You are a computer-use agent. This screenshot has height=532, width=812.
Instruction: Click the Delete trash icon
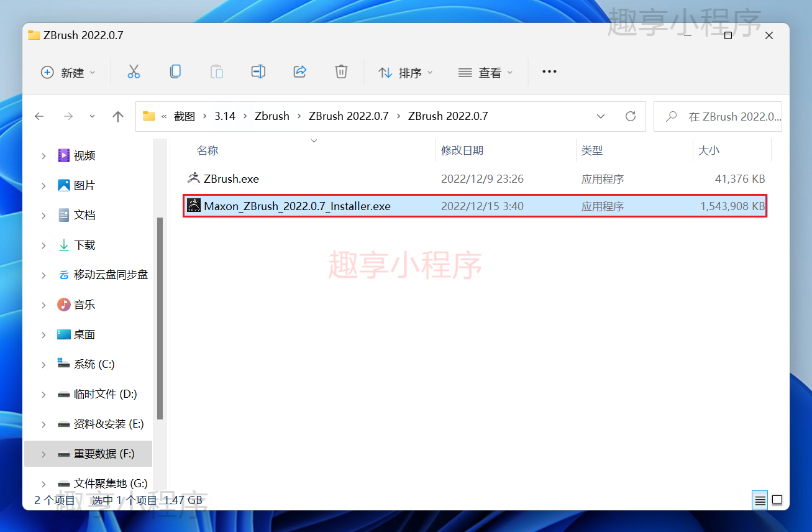tap(341, 72)
